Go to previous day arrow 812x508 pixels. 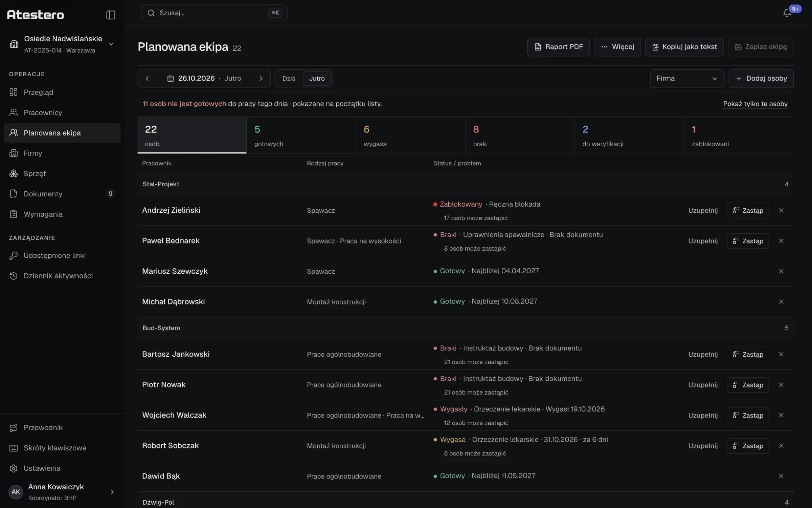[x=147, y=79]
